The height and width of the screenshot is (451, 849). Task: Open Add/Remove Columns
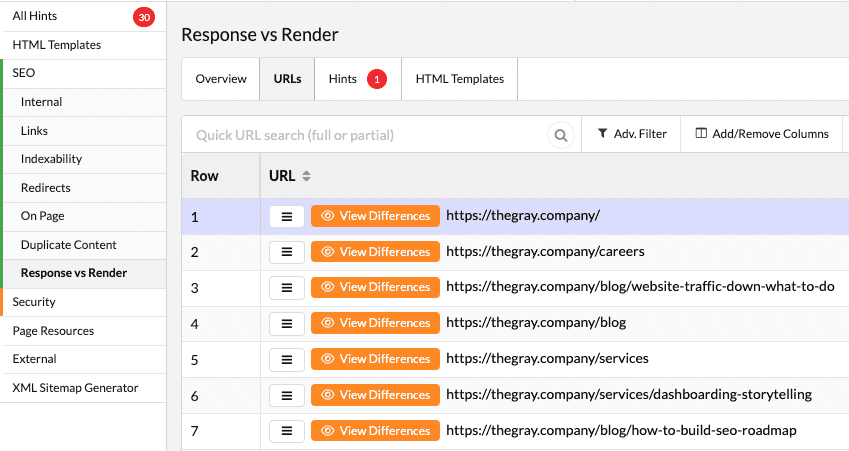(x=762, y=134)
